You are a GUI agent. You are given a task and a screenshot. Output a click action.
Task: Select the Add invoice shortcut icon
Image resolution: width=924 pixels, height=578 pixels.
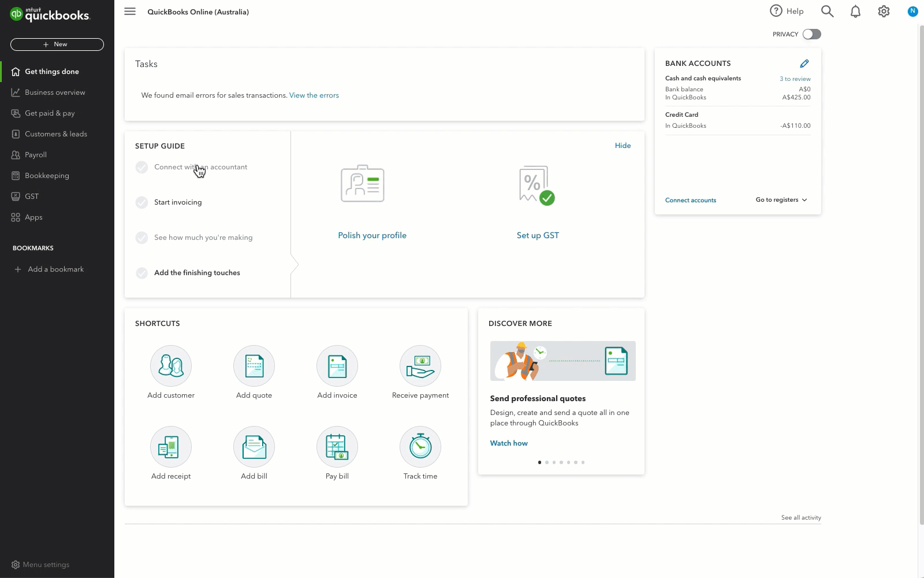pos(337,365)
